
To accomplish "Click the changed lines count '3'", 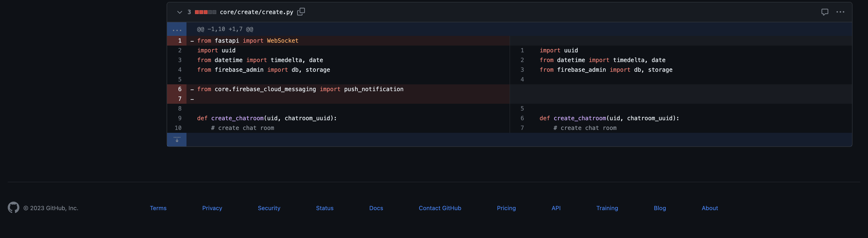I will point(189,12).
